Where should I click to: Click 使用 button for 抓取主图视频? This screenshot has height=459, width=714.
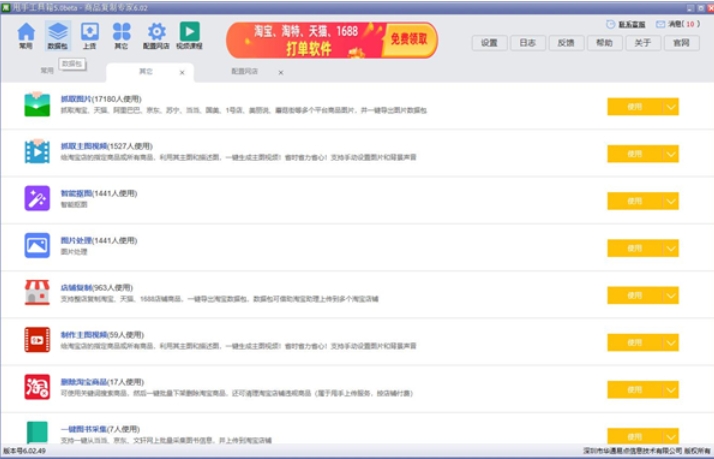635,154
